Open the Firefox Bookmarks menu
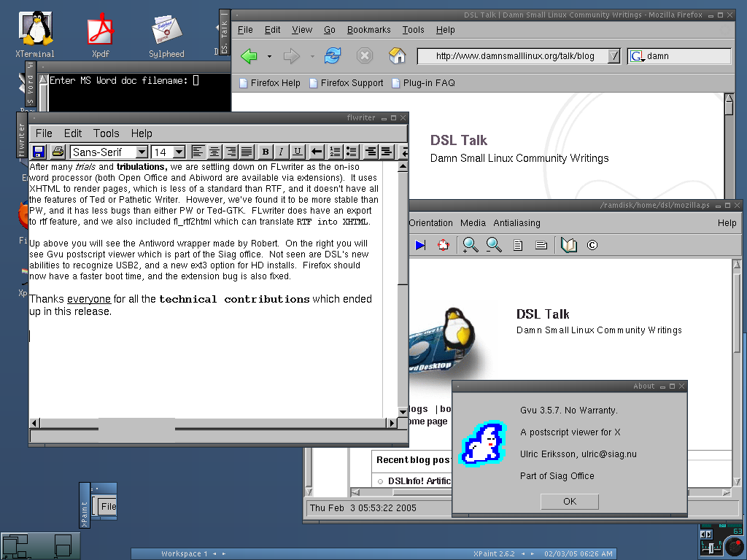747x560 pixels. (368, 29)
